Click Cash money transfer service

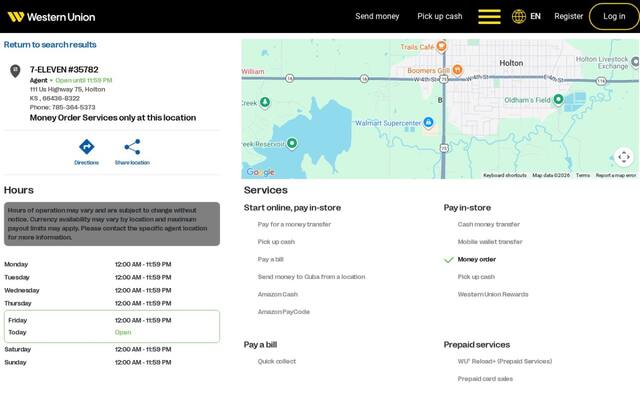pos(489,224)
